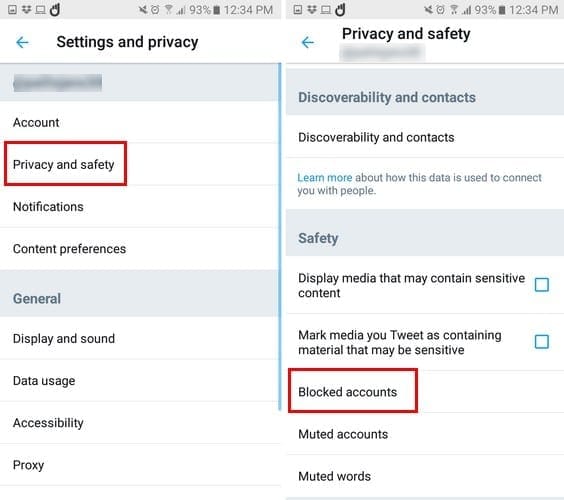This screenshot has height=500, width=564.
Task: Check mark media you Tweet as sensitive
Action: click(x=541, y=341)
